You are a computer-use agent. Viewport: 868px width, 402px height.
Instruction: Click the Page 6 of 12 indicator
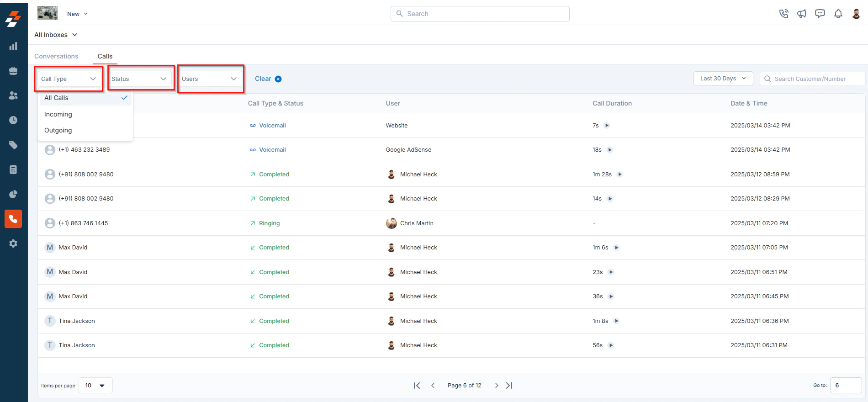tap(464, 386)
